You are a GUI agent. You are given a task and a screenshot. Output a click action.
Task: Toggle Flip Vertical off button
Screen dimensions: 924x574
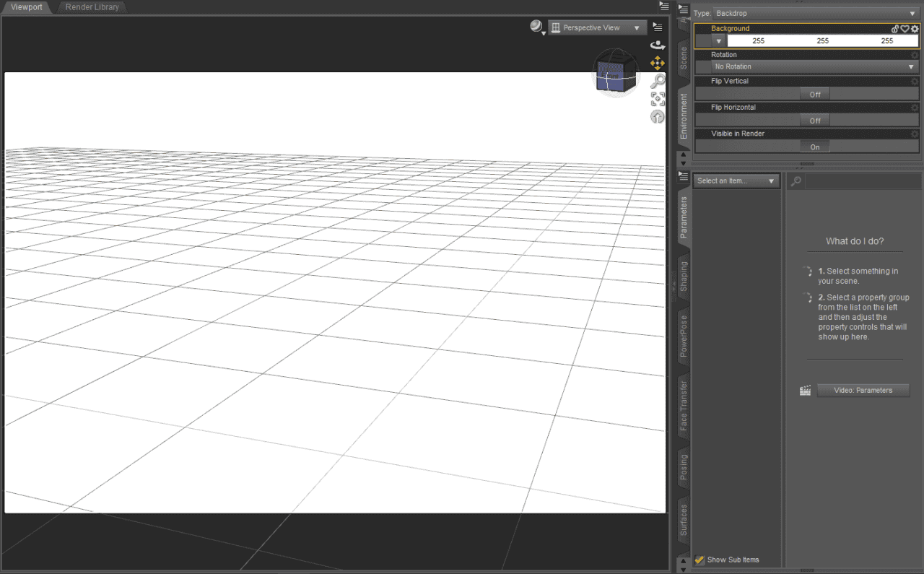point(814,94)
